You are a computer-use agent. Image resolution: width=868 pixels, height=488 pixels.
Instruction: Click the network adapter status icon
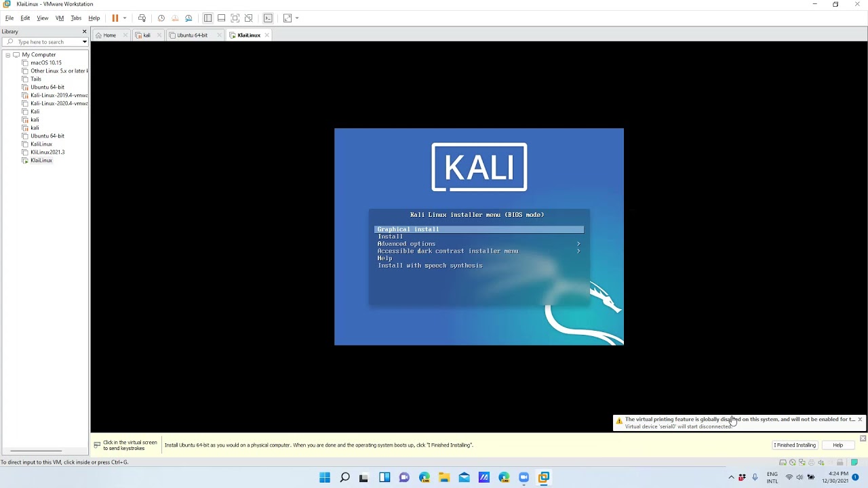[802, 462]
